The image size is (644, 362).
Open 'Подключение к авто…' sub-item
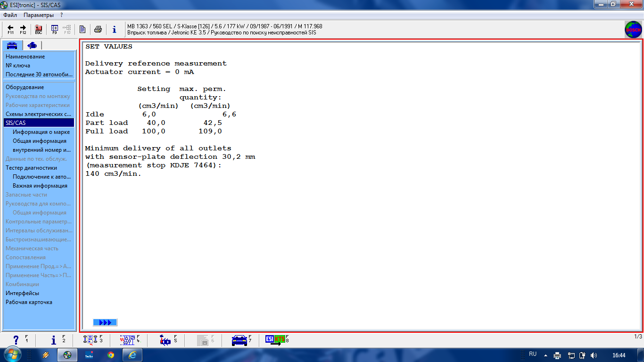pyautogui.click(x=41, y=177)
